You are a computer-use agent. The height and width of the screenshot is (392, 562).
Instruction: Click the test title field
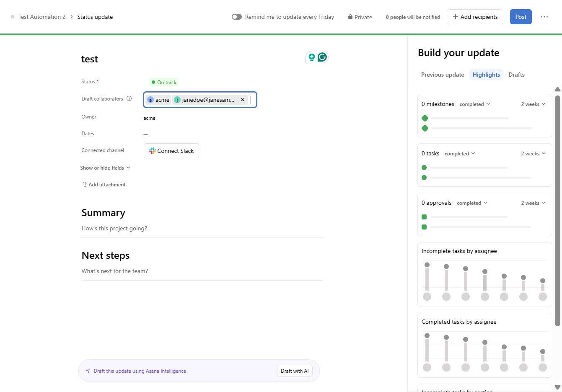tap(90, 59)
